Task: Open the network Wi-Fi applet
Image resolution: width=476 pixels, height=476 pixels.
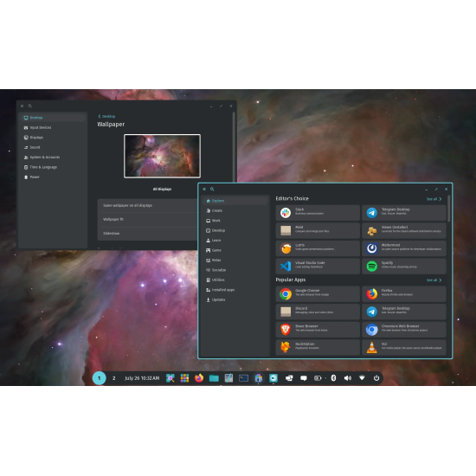Action: pyautogui.click(x=362, y=378)
